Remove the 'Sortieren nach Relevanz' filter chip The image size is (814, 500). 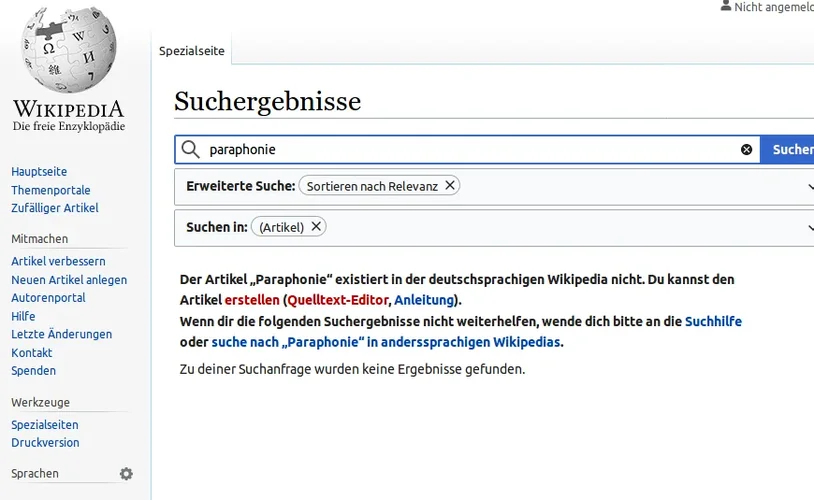click(x=450, y=185)
